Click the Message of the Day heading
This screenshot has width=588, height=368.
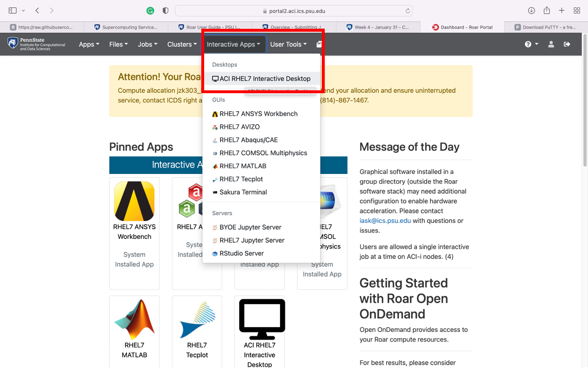click(409, 147)
